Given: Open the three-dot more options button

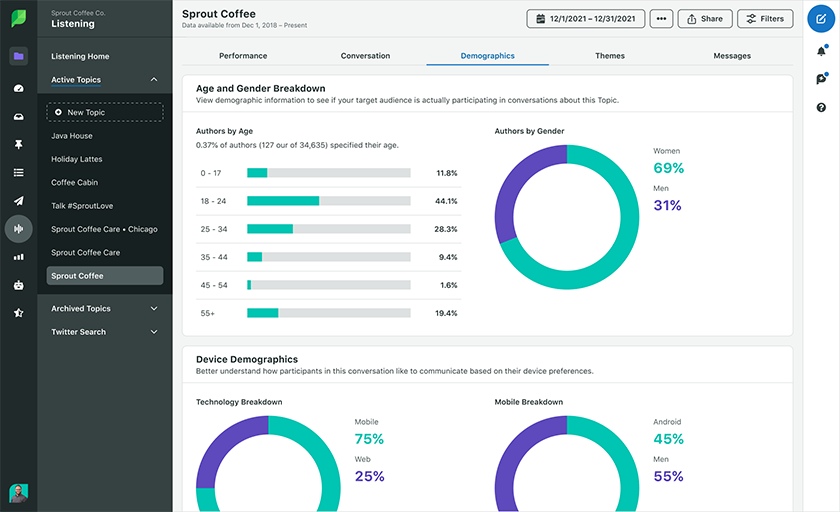Looking at the screenshot, I should 661,19.
